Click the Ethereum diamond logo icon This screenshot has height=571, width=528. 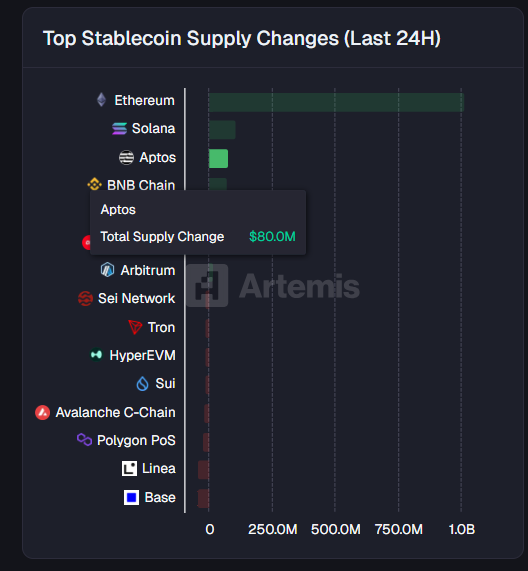(x=102, y=100)
